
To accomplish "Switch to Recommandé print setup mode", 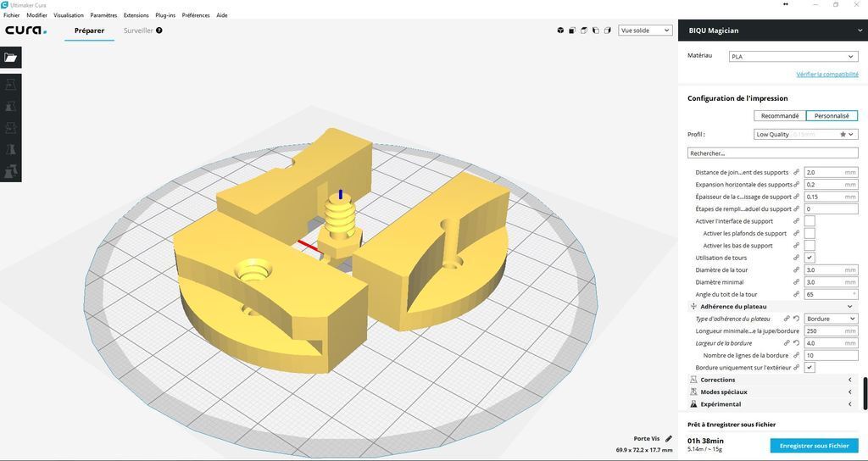I will click(780, 115).
